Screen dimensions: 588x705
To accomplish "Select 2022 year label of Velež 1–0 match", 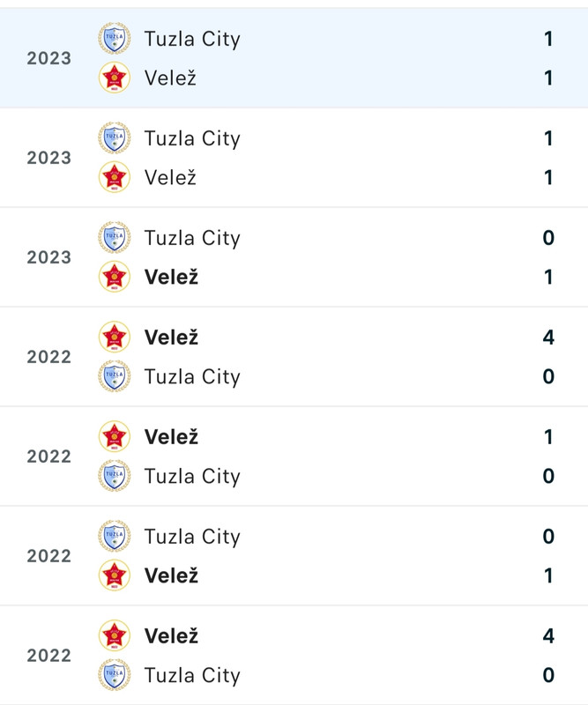I will [x=49, y=456].
